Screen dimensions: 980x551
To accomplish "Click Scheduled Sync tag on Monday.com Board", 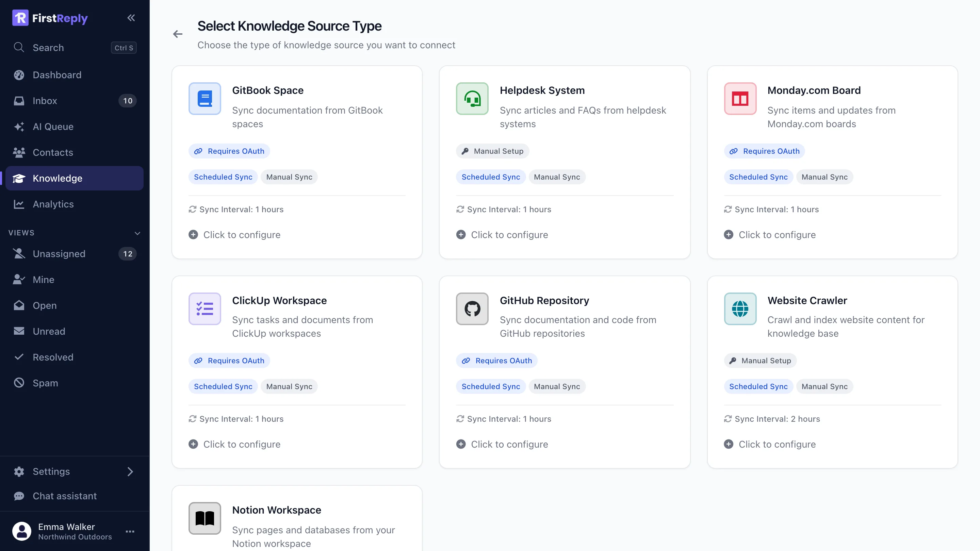I will pos(758,177).
